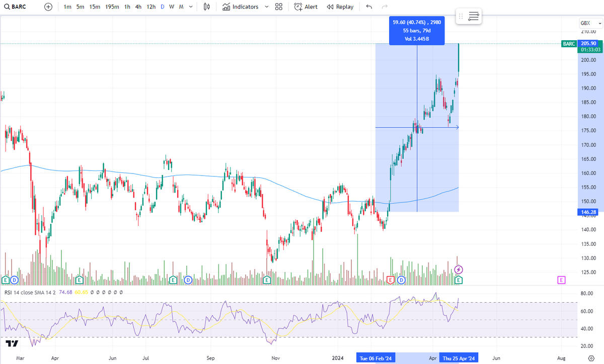Image resolution: width=604 pixels, height=364 pixels.
Task: Click the Vol 3.445B measurement text
Action: coord(417,38)
